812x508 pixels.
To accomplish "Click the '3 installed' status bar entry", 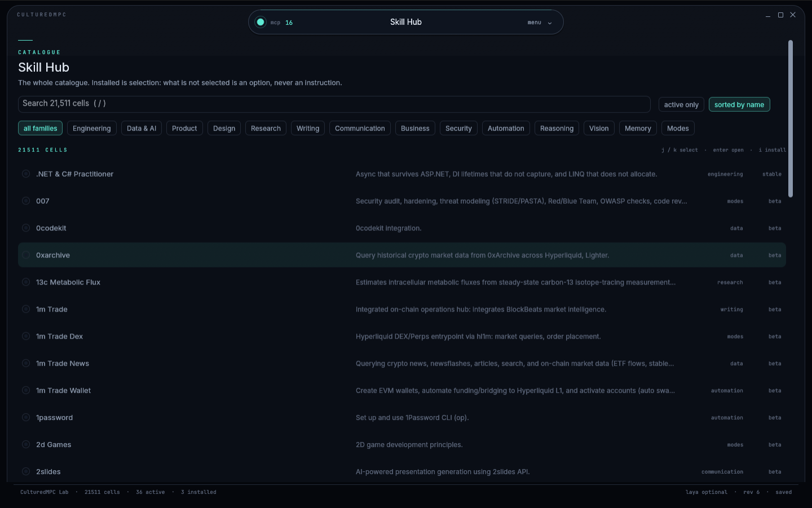I will pyautogui.click(x=198, y=492).
